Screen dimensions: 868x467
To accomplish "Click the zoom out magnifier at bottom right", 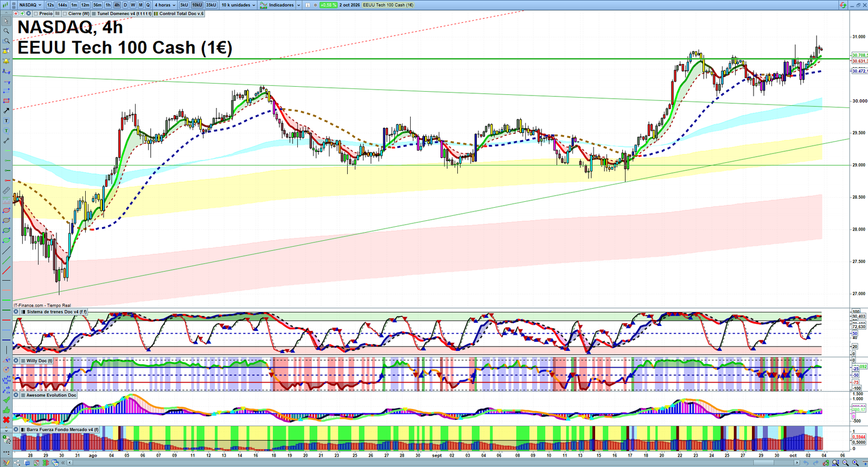I will 845,463.
